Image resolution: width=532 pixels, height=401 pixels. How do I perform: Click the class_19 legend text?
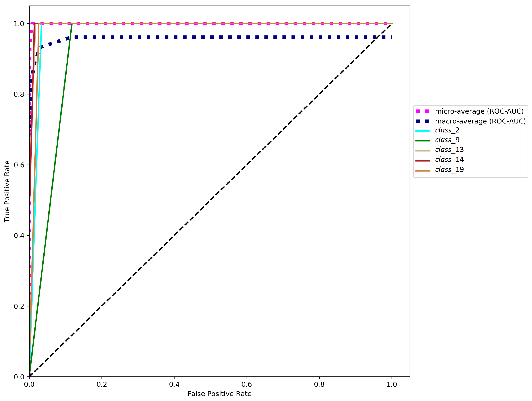click(449, 170)
